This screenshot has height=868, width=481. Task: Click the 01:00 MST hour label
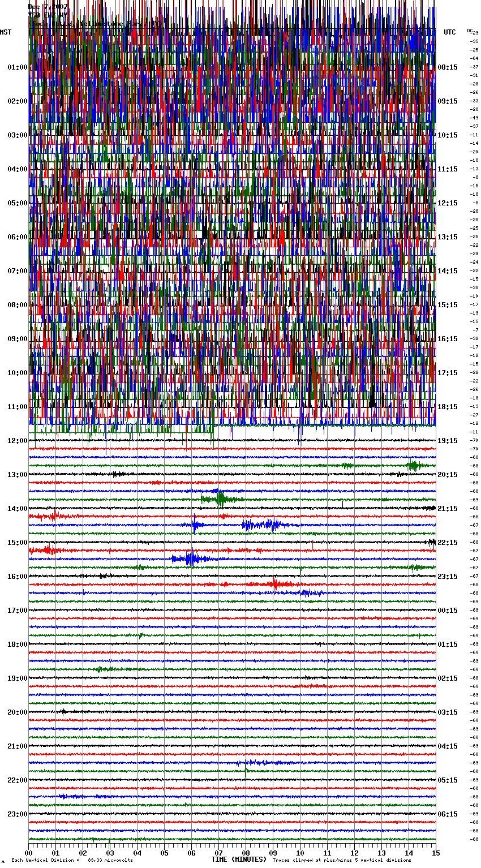[x=18, y=67]
